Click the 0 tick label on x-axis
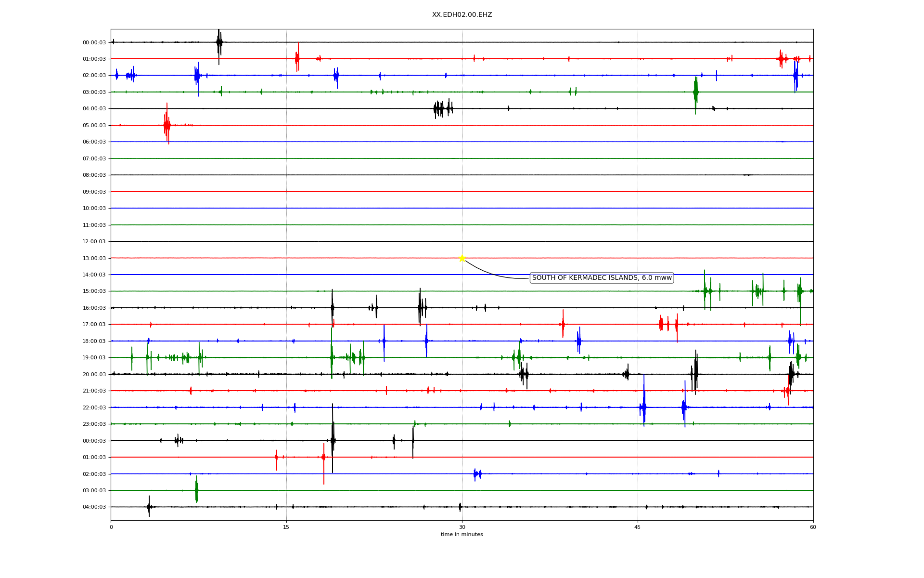Image resolution: width=924 pixels, height=578 pixels. pyautogui.click(x=111, y=527)
